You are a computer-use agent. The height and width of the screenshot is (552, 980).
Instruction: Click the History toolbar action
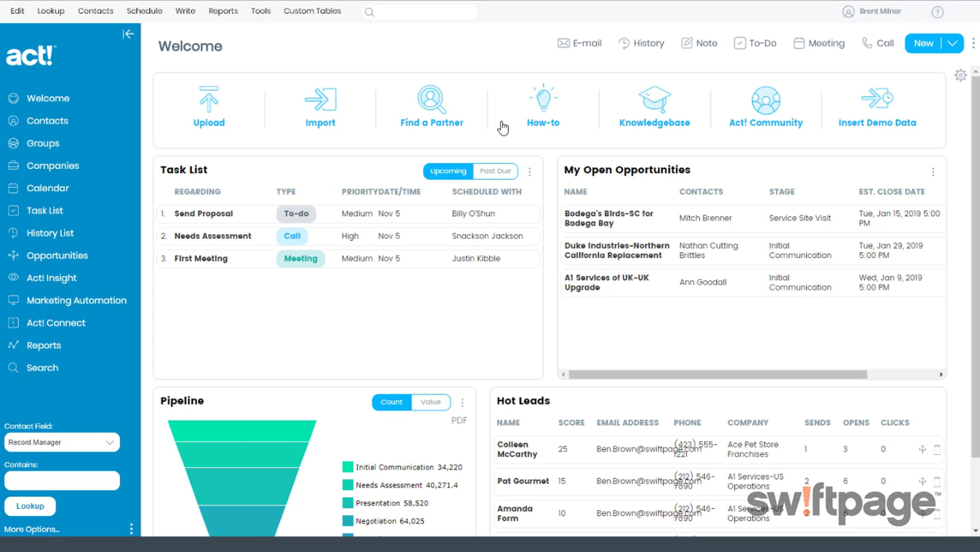[x=641, y=43]
